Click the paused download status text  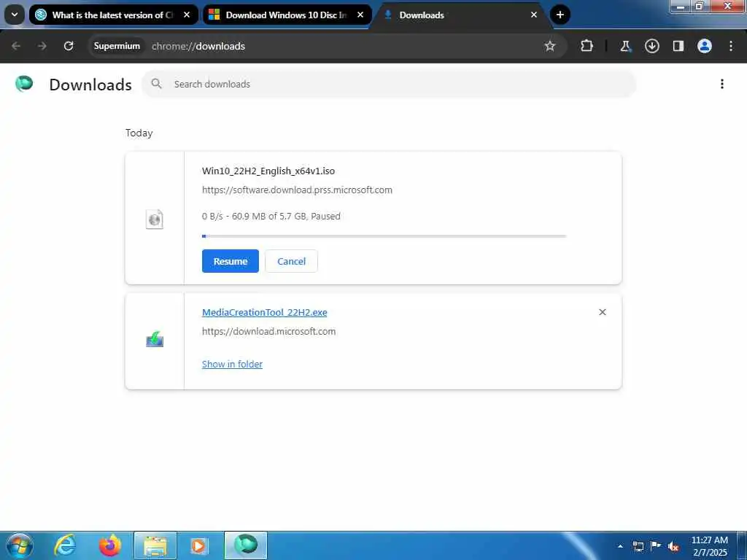click(271, 216)
